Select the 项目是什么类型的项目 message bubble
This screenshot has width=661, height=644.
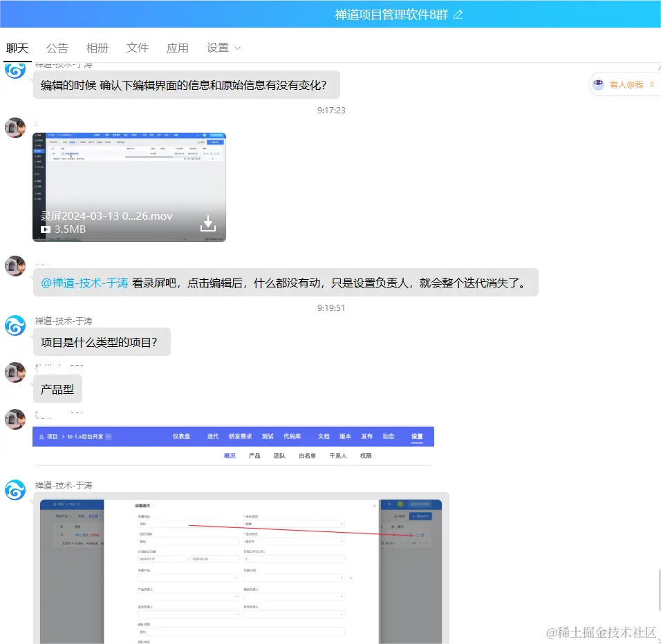pos(102,342)
